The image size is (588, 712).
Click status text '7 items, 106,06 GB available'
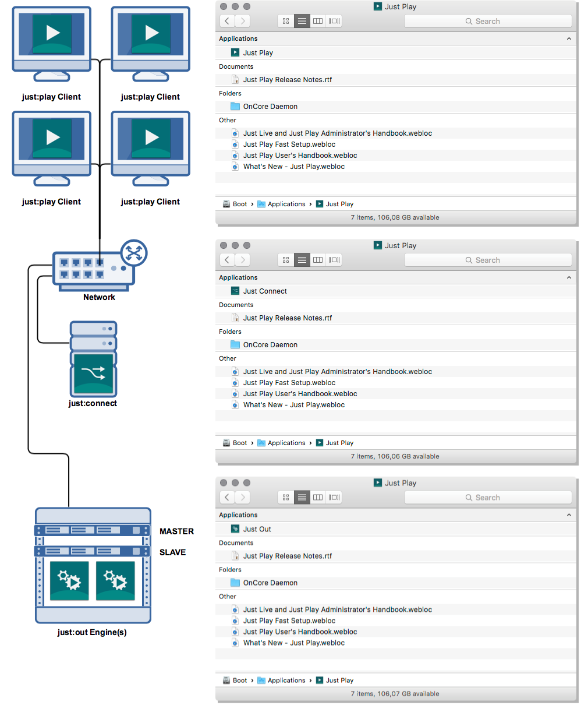point(395,456)
